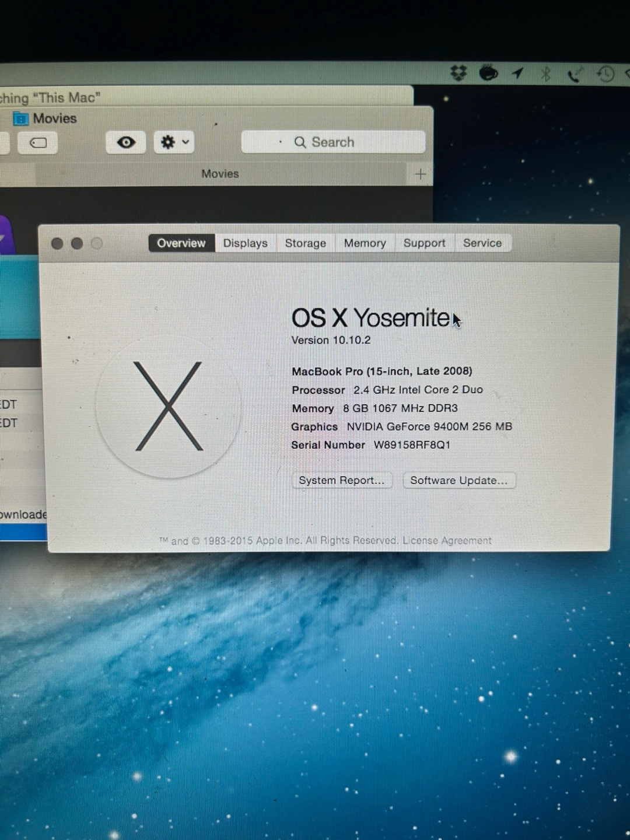Click NVIDIA GeForce 9400M 256 MB text
Screen dimensions: 630x840
[x=429, y=427]
